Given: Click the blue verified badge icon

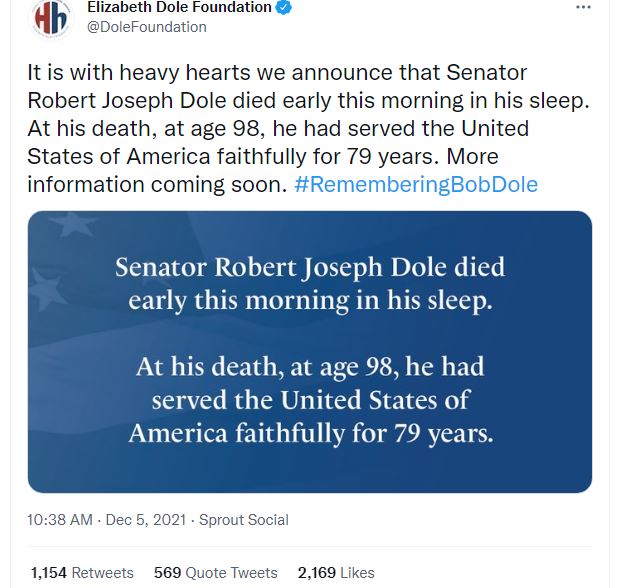Looking at the screenshot, I should point(283,7).
